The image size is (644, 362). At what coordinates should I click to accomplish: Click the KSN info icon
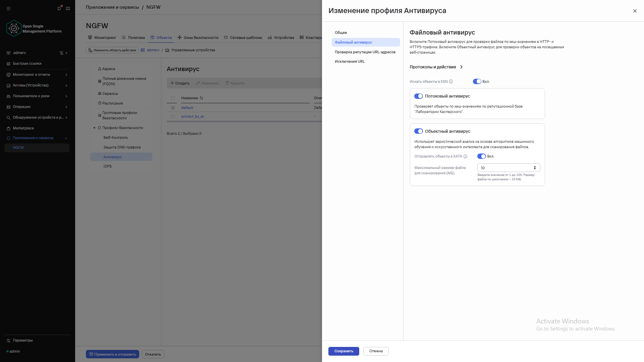click(x=451, y=81)
